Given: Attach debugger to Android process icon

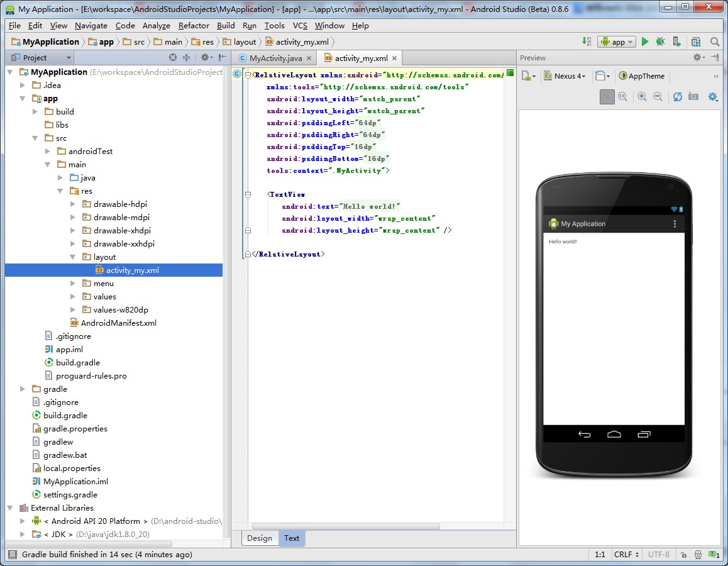Looking at the screenshot, I should [677, 42].
